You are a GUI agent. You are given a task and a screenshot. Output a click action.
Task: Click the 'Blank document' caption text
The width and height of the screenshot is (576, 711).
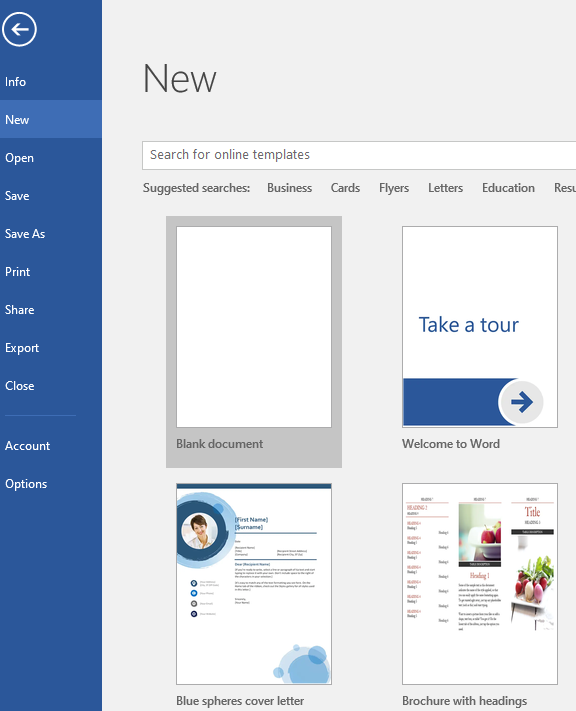tap(220, 444)
